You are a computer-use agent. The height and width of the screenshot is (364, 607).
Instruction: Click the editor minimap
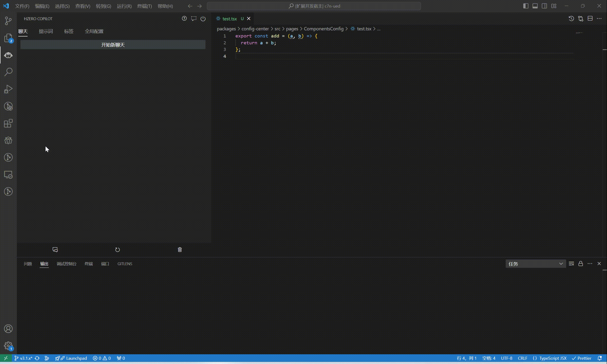point(579,33)
